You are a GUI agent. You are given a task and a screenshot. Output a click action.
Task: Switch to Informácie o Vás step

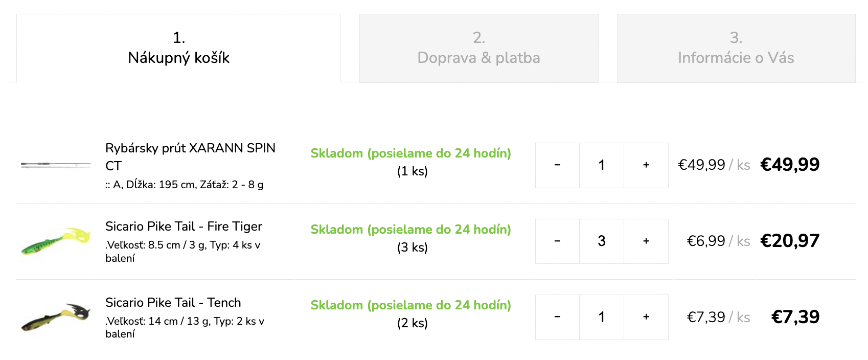coord(736,48)
